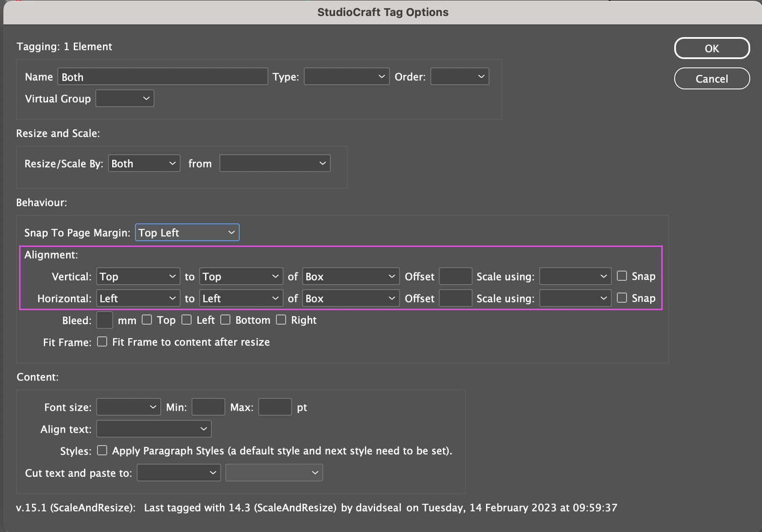Viewport: 762px width, 532px height.
Task: Open the Type dropdown
Action: pos(346,77)
